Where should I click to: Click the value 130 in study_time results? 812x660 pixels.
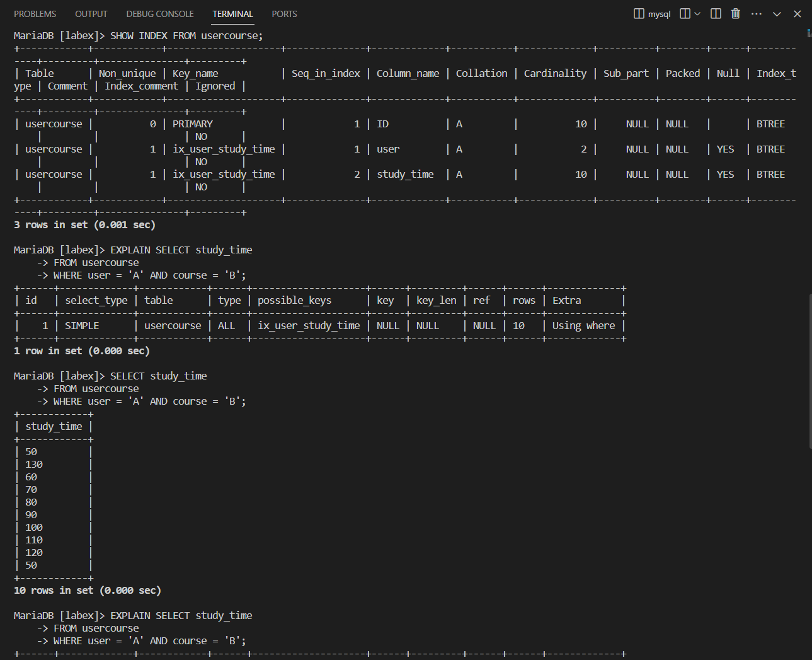tap(33, 464)
